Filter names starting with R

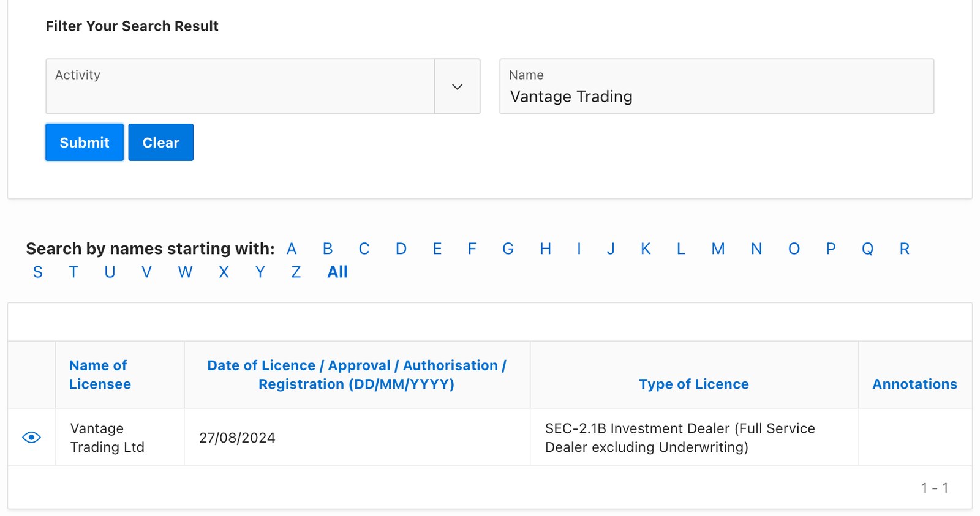pyautogui.click(x=905, y=249)
